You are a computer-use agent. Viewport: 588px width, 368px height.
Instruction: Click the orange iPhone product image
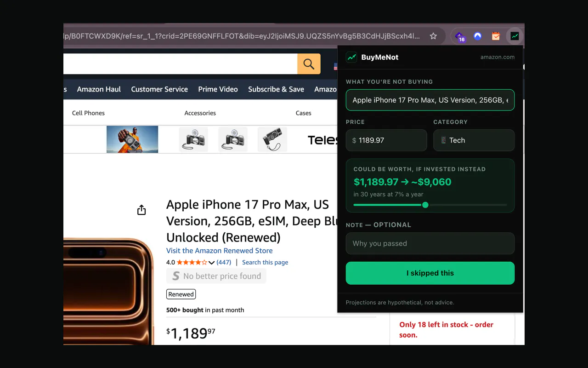(109, 291)
